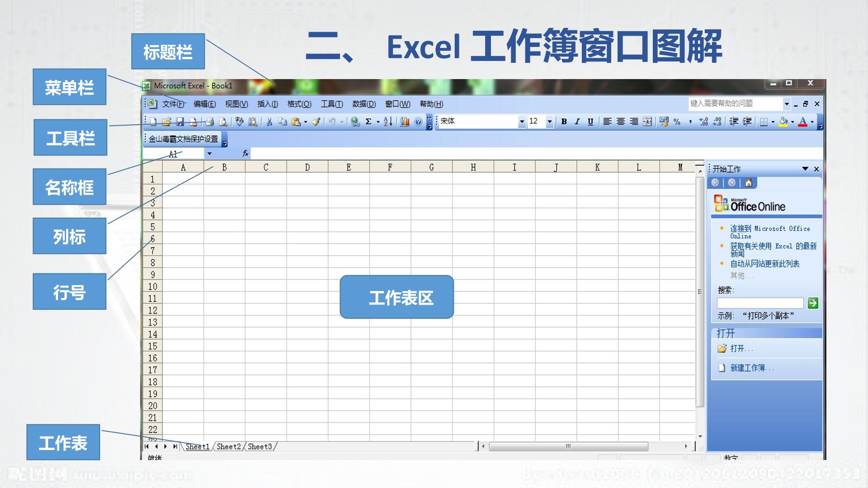Click the red Font Color swatch
The height and width of the screenshot is (488, 868).
pos(803,122)
